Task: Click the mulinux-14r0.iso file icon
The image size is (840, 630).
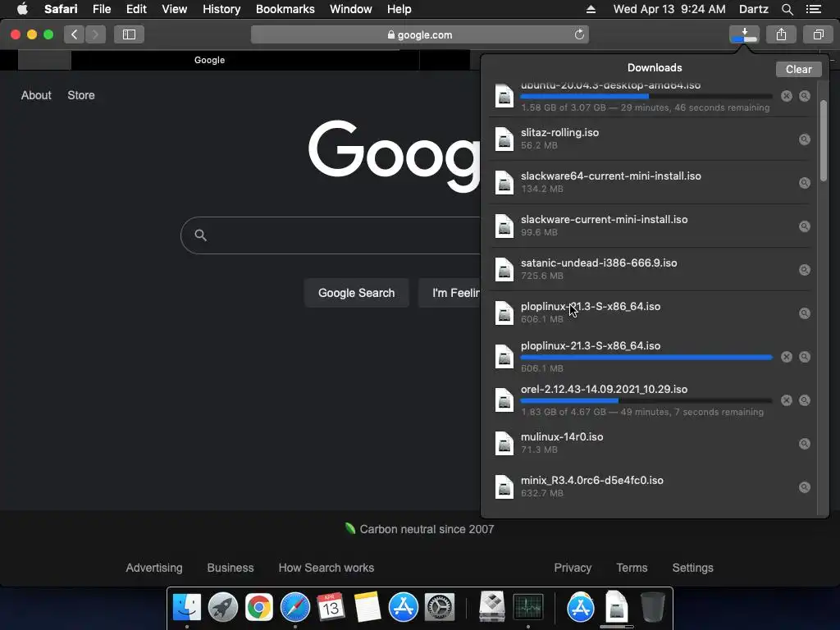Action: coord(504,444)
